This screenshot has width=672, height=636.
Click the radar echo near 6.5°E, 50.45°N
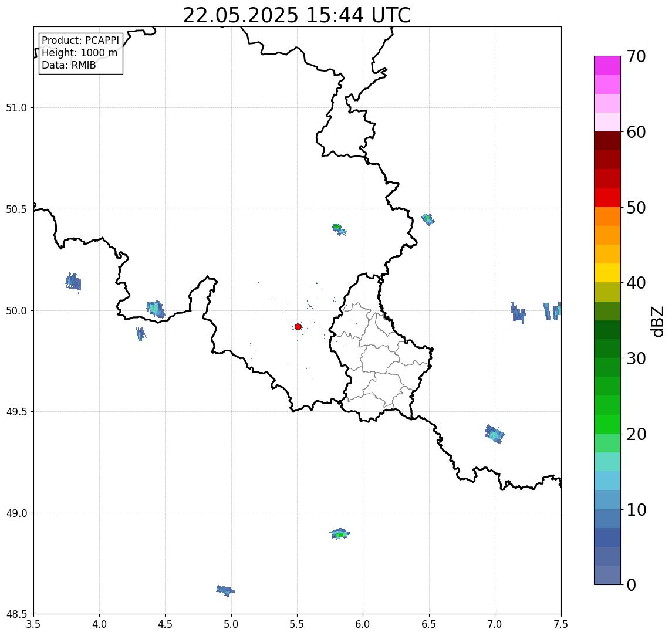[428, 219]
